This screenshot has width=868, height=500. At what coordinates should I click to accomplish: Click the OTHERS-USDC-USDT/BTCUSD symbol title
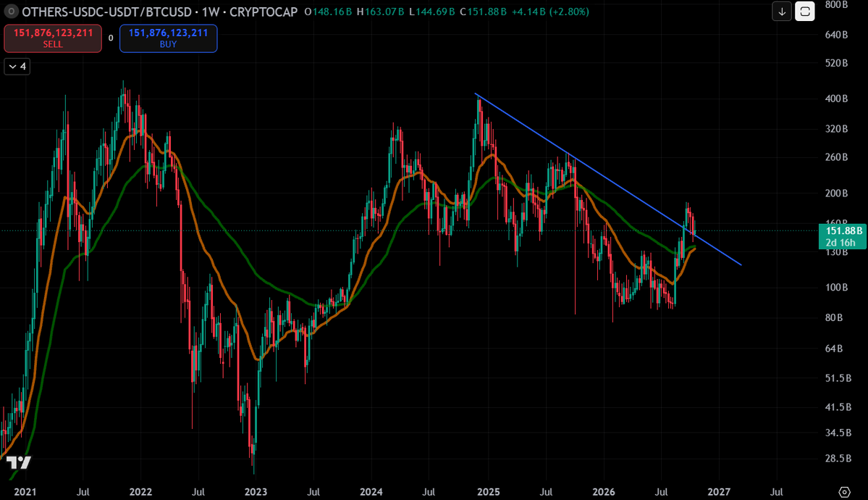tap(107, 12)
